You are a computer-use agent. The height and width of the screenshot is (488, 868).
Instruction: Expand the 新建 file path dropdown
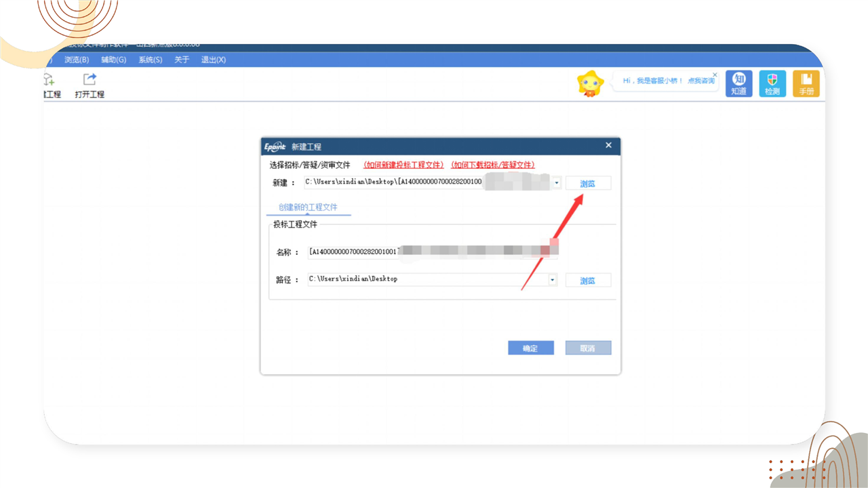coord(556,183)
